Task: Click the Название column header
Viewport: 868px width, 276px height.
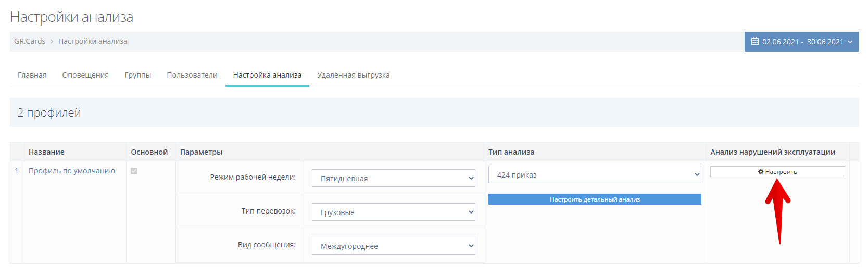Action: point(46,152)
